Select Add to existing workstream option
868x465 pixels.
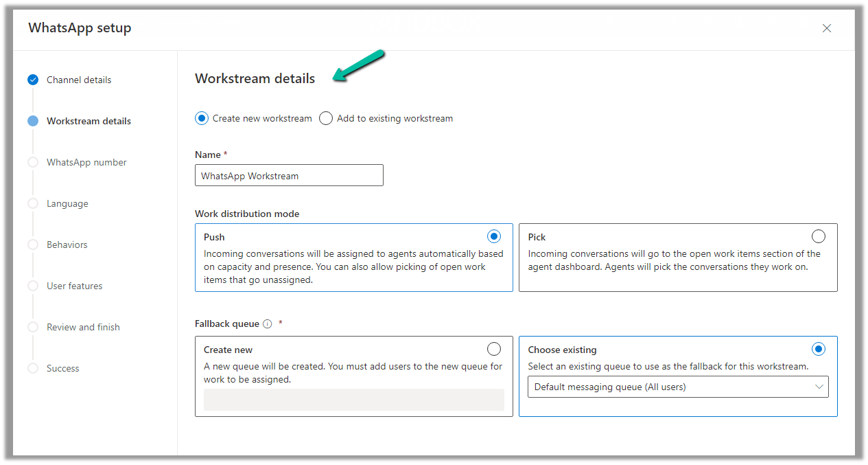(x=326, y=118)
